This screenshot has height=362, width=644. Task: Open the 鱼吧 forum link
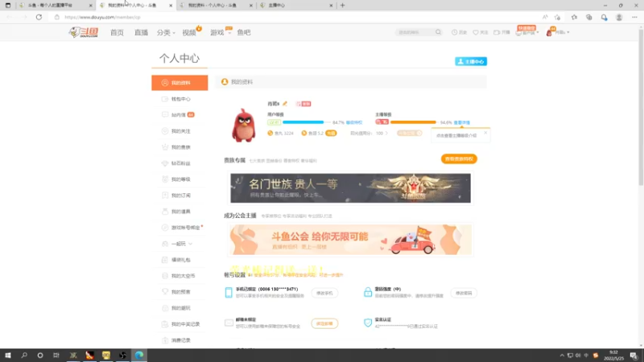244,32
